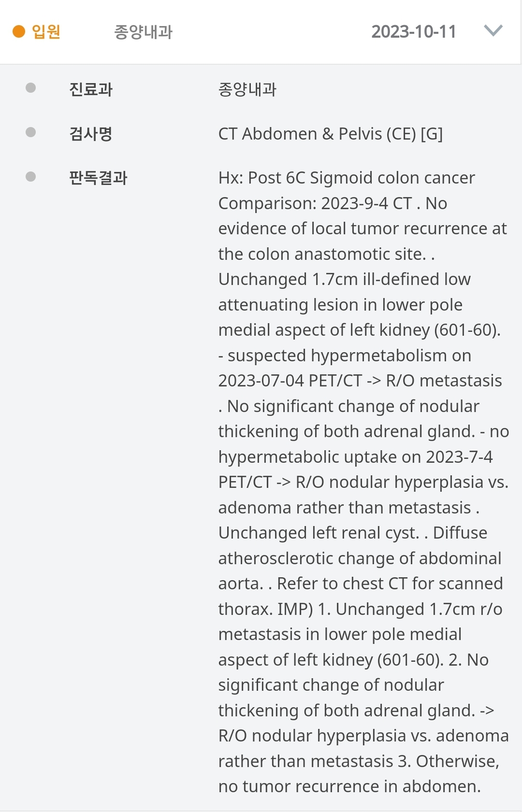Collapse the 2023-10-11 record chevron
Image resolution: width=522 pixels, height=812 pixels.
(x=493, y=31)
